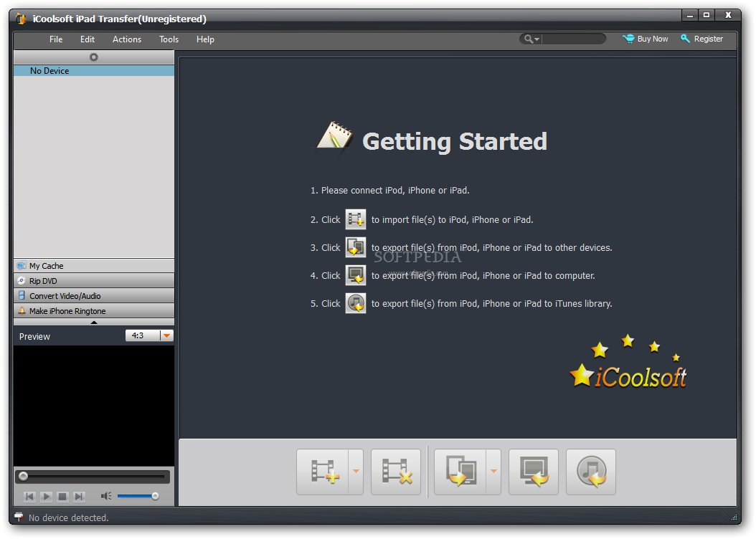Screen dimensions: 756x539
Task: Click the export to computer toolbar button
Action: (x=534, y=472)
